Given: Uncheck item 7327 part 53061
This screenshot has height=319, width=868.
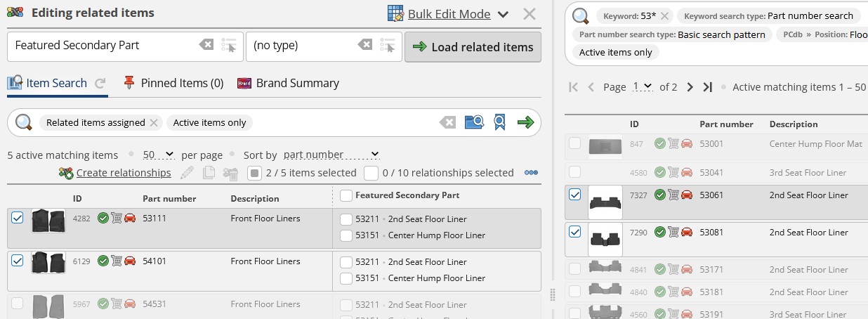Looking at the screenshot, I should pos(574,195).
